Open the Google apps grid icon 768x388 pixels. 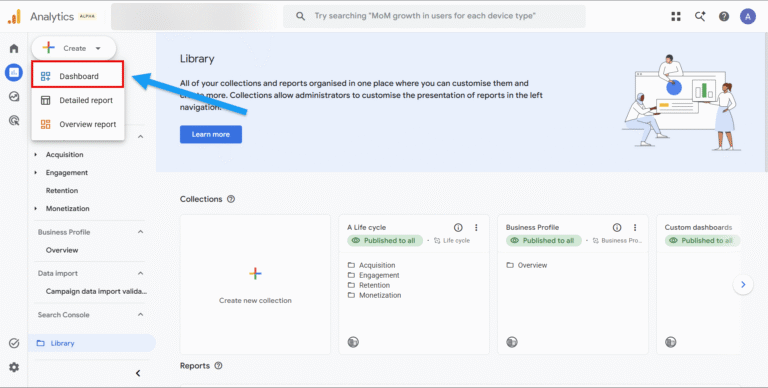point(676,16)
